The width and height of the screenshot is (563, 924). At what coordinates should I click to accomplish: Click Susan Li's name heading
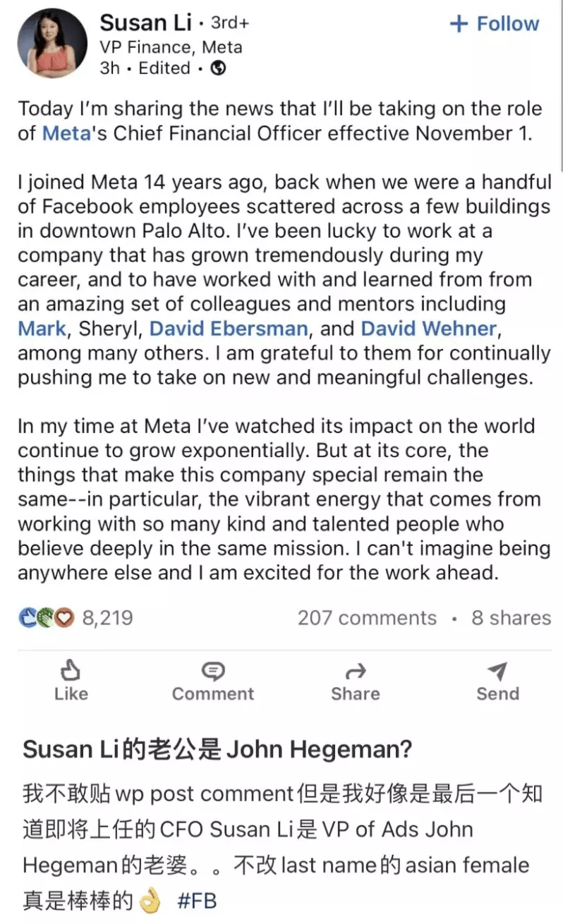pos(146,23)
